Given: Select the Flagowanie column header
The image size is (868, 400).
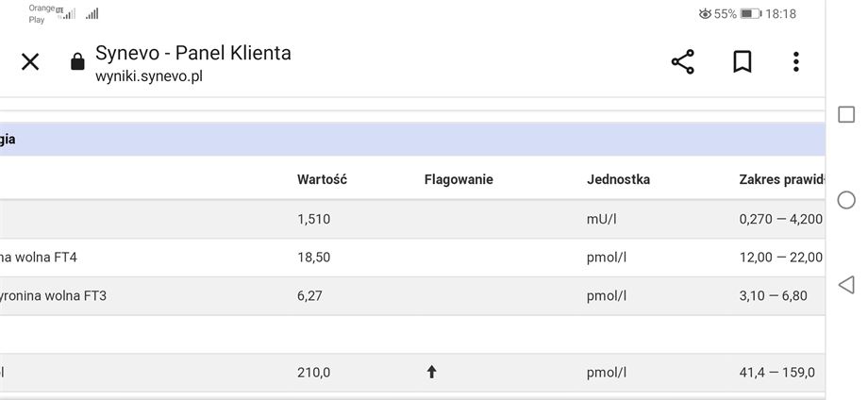Looking at the screenshot, I should click(x=459, y=179).
